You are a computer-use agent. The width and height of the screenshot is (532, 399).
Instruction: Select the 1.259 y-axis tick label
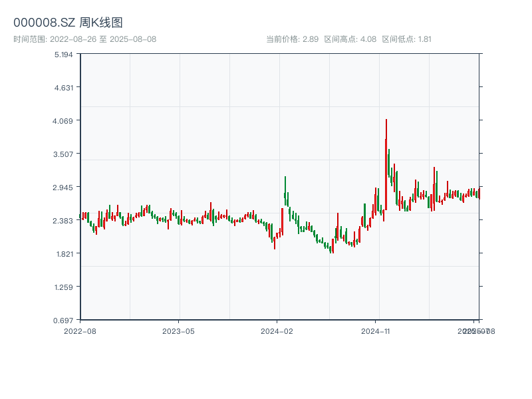(63, 287)
